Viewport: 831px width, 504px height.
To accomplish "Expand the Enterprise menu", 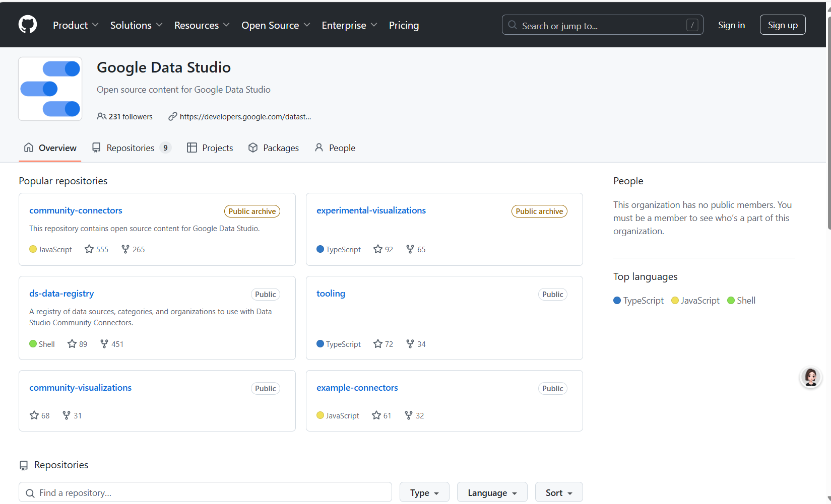I will pos(349,25).
